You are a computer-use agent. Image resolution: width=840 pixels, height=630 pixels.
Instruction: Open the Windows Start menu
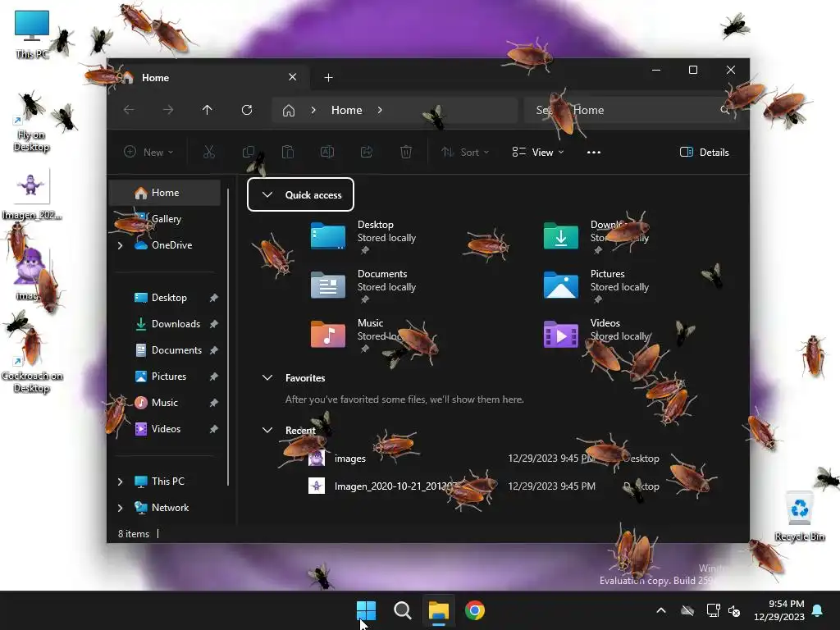367,610
